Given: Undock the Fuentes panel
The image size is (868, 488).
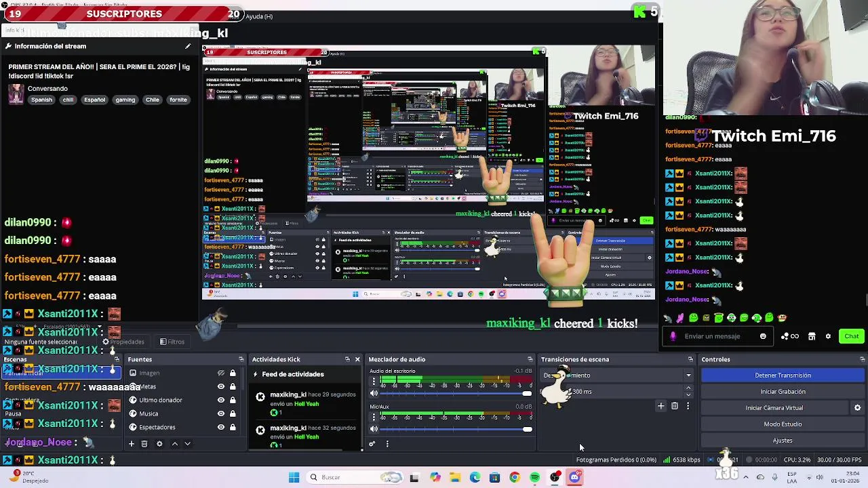Looking at the screenshot, I should coord(241,359).
